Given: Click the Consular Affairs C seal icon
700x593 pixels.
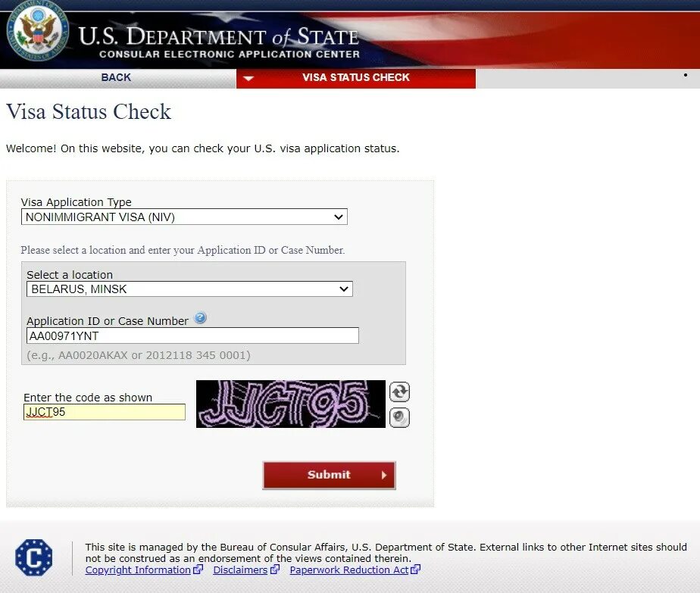Looking at the screenshot, I should pos(33,557).
